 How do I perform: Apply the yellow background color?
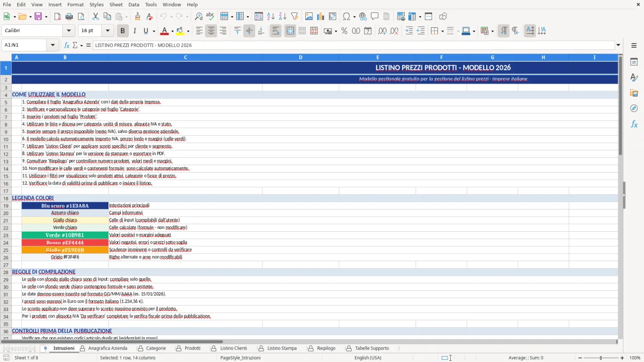tap(180, 31)
